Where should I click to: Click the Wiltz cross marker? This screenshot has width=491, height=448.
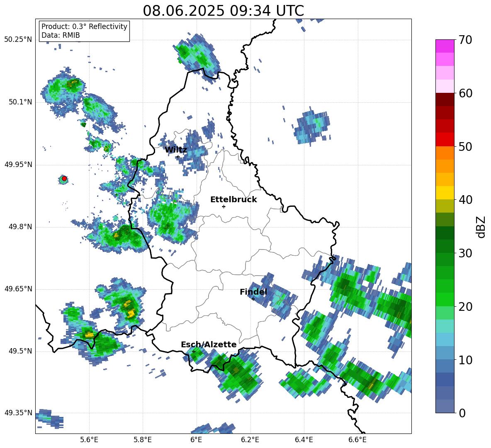(x=178, y=157)
